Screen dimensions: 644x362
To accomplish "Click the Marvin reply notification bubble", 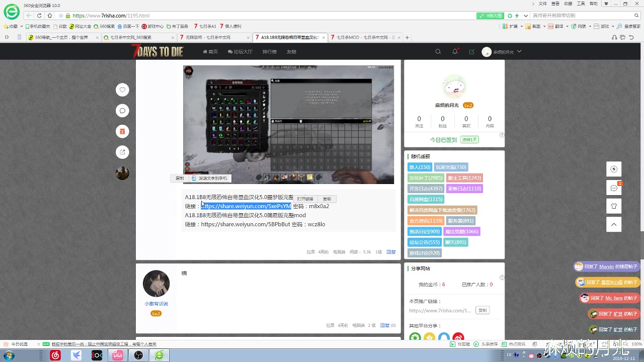I will tap(607, 266).
